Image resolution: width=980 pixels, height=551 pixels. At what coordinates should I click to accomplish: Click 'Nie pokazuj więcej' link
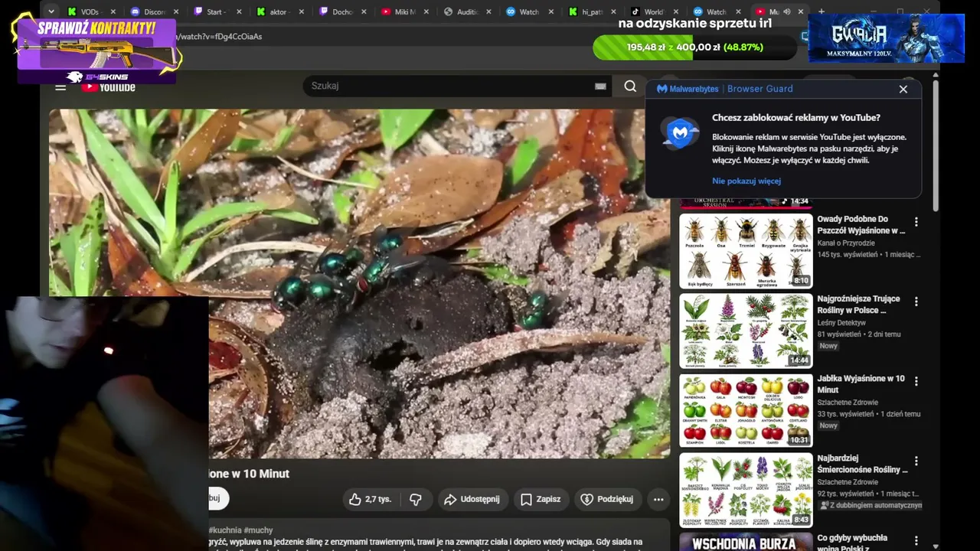point(746,181)
